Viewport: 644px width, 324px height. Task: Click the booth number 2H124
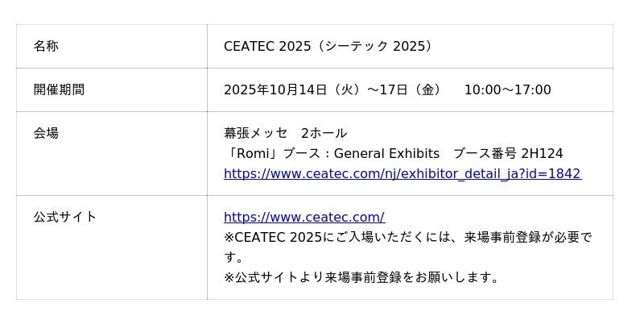(x=542, y=153)
